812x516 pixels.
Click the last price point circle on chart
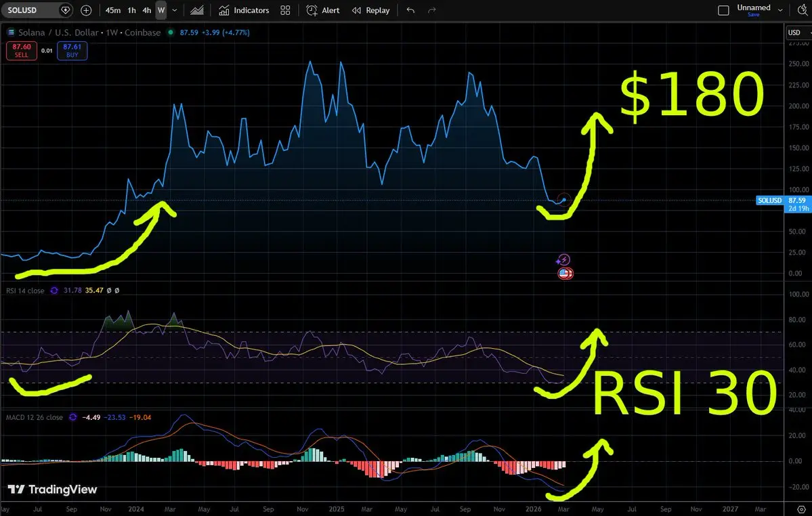(x=564, y=200)
